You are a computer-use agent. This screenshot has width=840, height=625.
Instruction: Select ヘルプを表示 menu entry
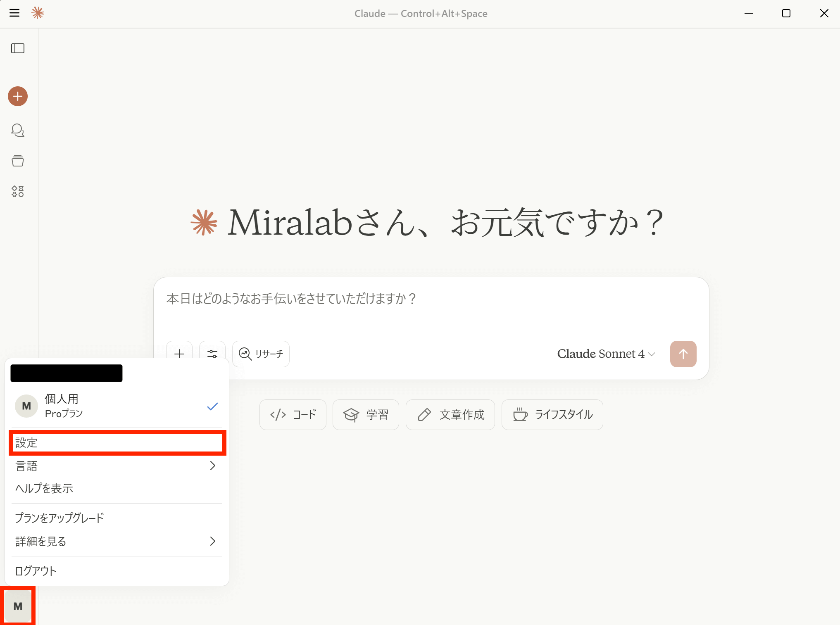[44, 489]
